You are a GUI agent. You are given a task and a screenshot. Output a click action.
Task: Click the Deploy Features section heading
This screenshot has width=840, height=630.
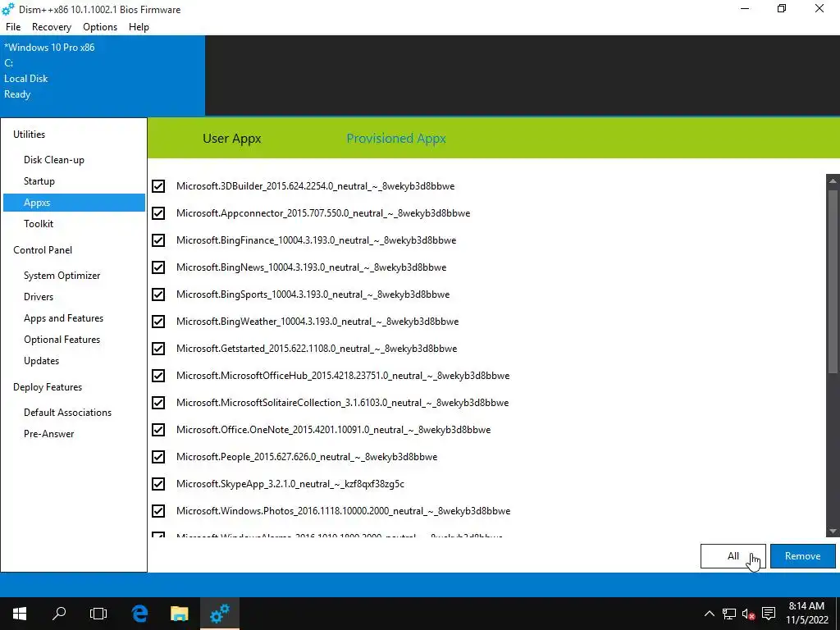tap(48, 387)
